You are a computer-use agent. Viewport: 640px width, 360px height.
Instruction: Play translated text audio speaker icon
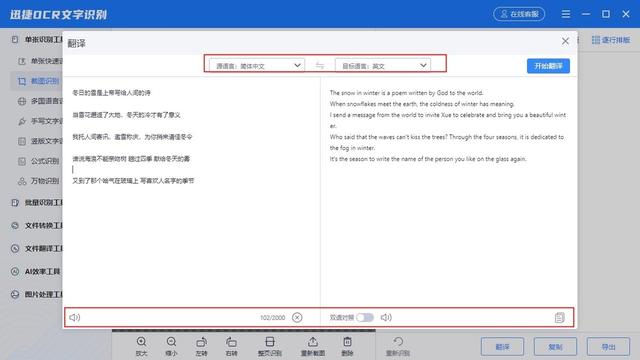point(386,317)
